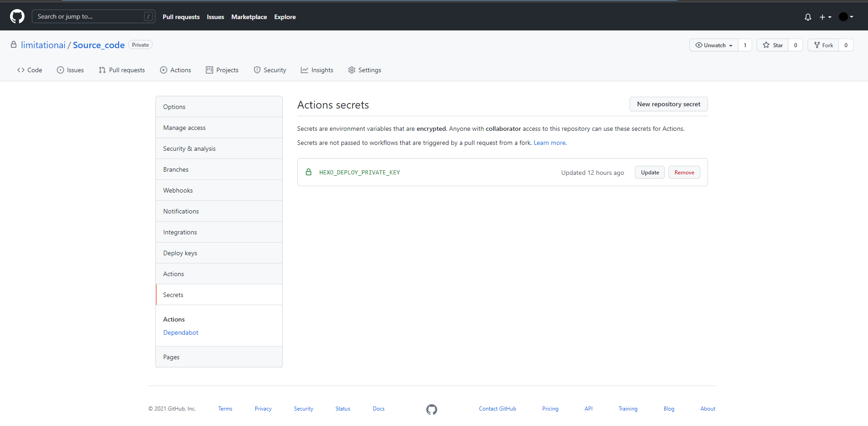Image resolution: width=868 pixels, height=426 pixels.
Task: Select Secrets in the sidebar
Action: point(219,295)
